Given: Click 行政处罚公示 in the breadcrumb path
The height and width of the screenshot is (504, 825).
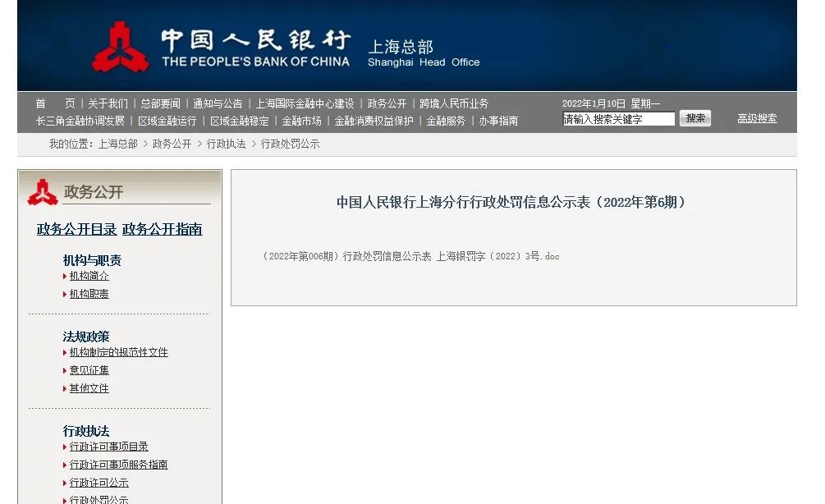Looking at the screenshot, I should tap(291, 144).
